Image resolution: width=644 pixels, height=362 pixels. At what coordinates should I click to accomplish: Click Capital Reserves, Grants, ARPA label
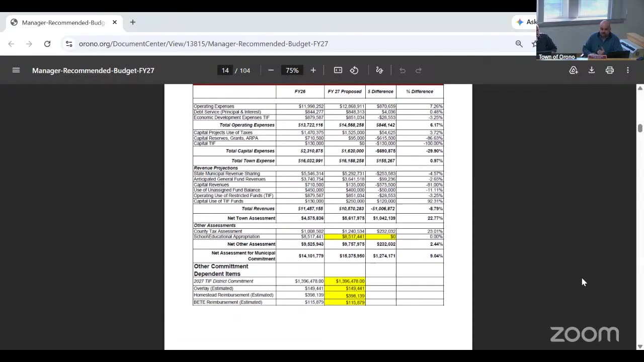(x=226, y=138)
